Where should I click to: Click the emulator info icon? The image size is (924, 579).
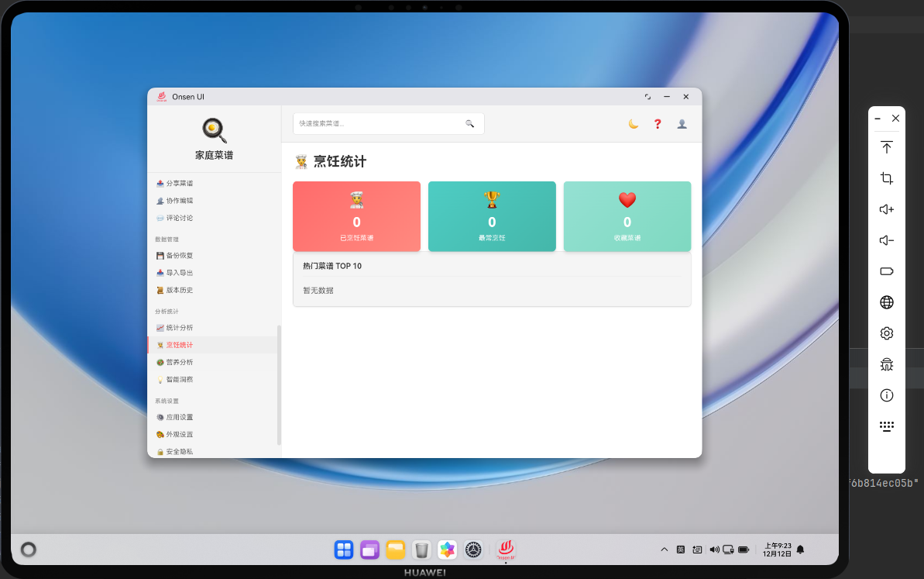tap(887, 395)
